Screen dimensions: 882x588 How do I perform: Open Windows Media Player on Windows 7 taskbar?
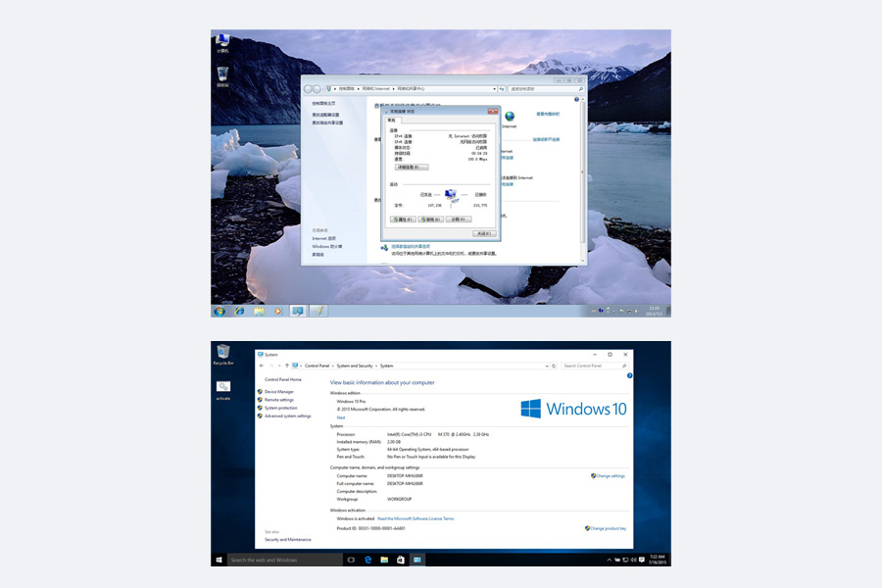(x=278, y=312)
